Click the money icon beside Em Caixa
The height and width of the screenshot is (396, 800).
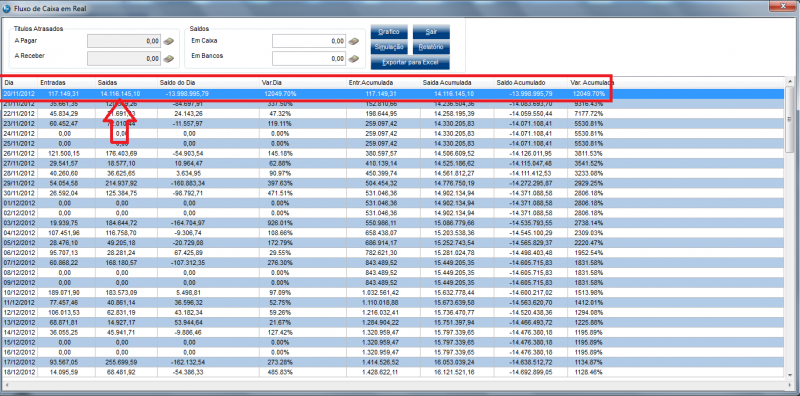[x=354, y=41]
